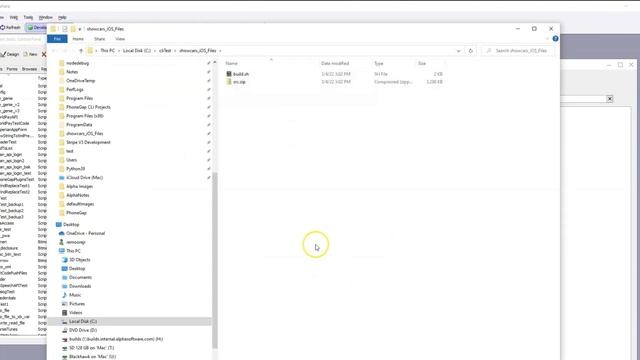
Task: Select the Notes folder in Quick access
Action: click(x=72, y=72)
